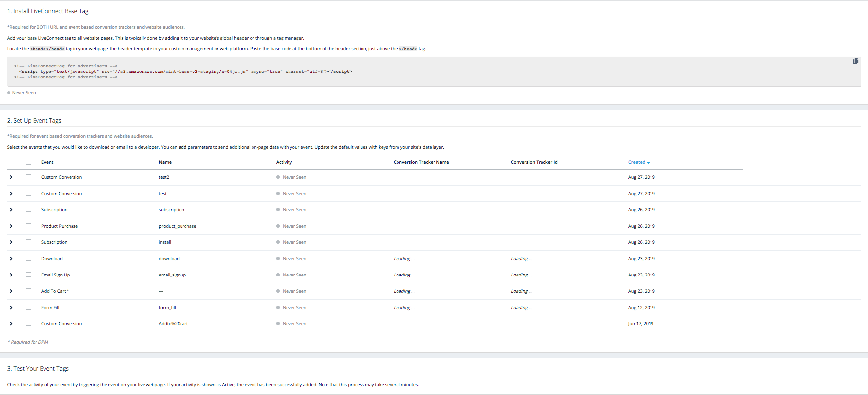Click the product_purchase name cell
Image resolution: width=868 pixels, height=395 pixels.
178,226
